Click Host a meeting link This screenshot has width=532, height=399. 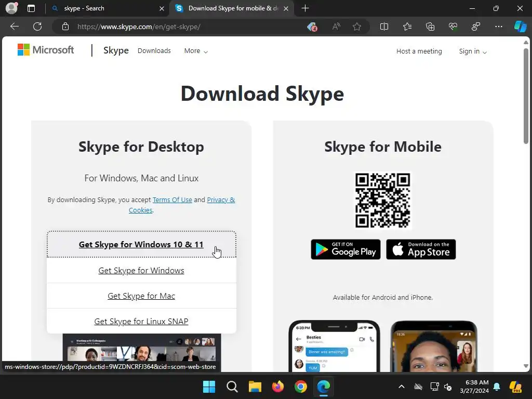(x=419, y=51)
